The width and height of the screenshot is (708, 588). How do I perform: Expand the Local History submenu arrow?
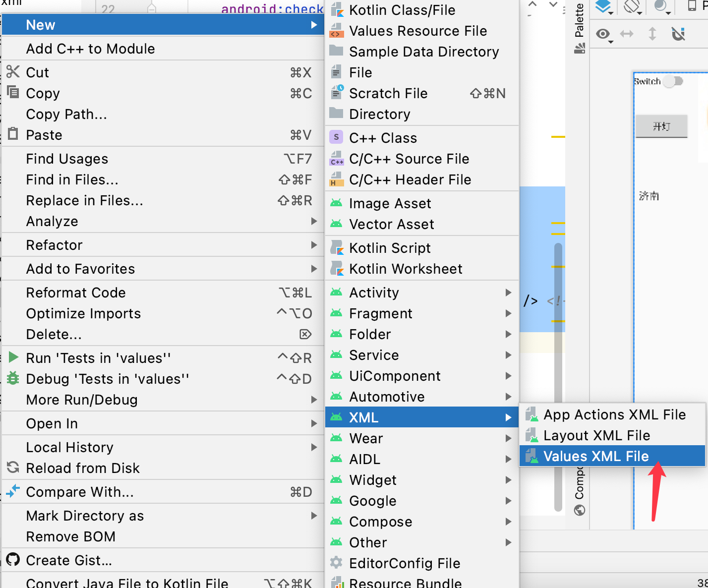click(x=314, y=447)
